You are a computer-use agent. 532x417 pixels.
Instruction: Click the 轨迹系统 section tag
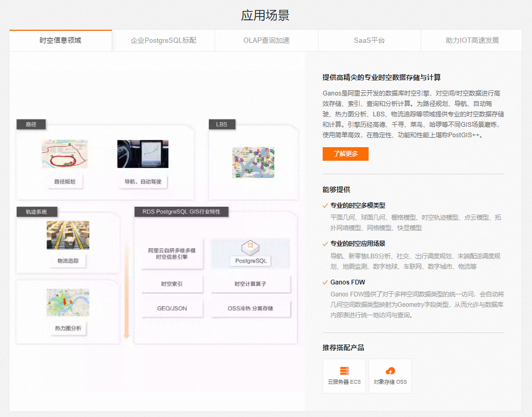(x=37, y=212)
